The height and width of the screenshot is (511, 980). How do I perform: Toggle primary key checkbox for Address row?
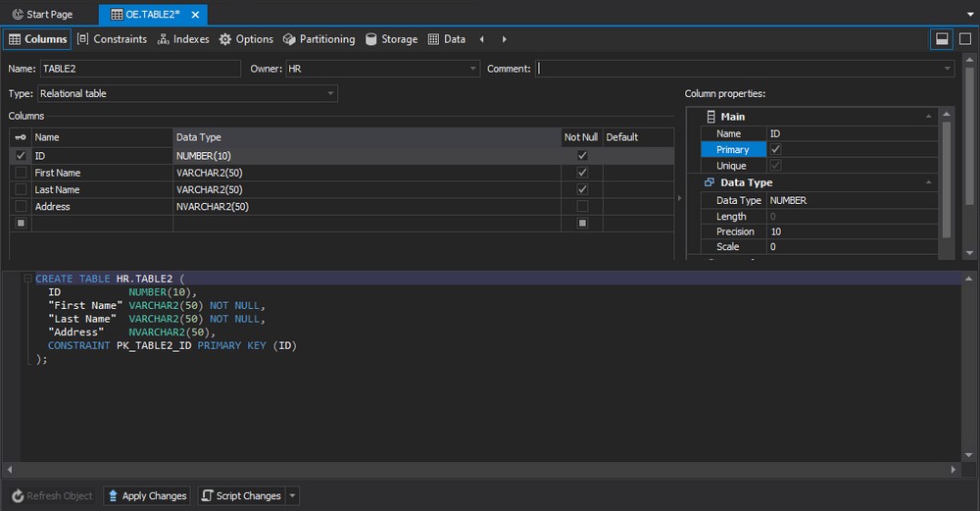[21, 206]
